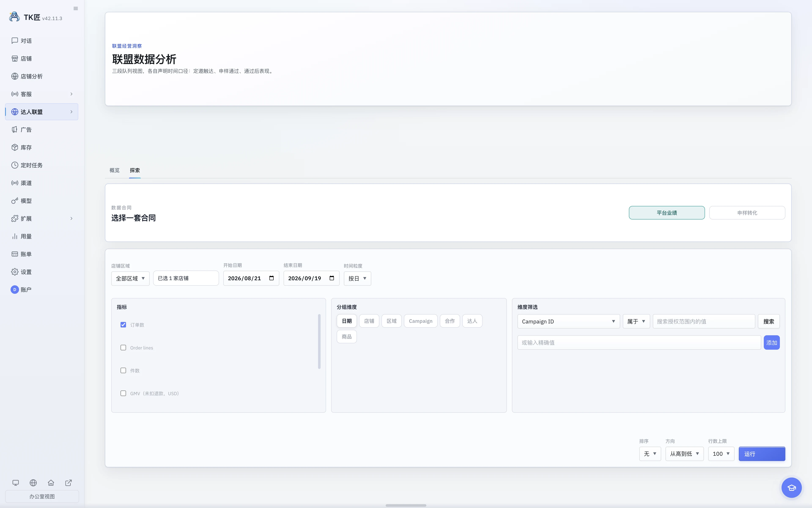Open the 按日 time granularity dropdown
The image size is (812, 508).
[357, 279]
